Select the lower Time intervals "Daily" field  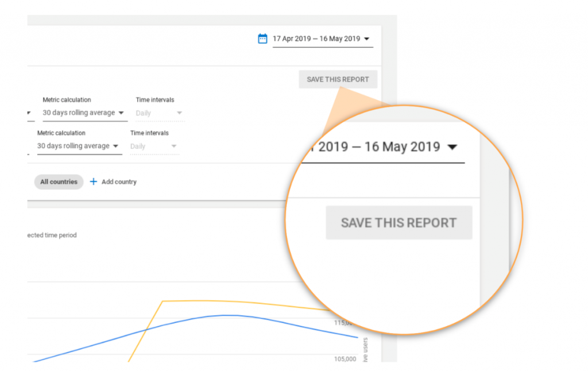[138, 146]
